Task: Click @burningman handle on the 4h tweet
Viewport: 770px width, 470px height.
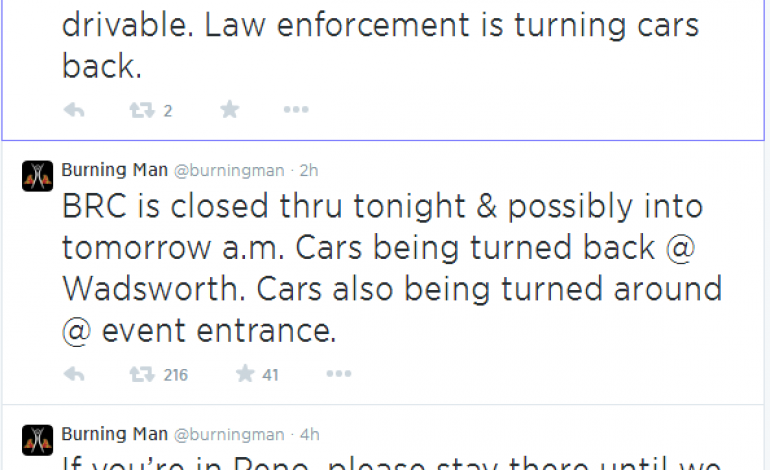Action: pyautogui.click(x=229, y=434)
